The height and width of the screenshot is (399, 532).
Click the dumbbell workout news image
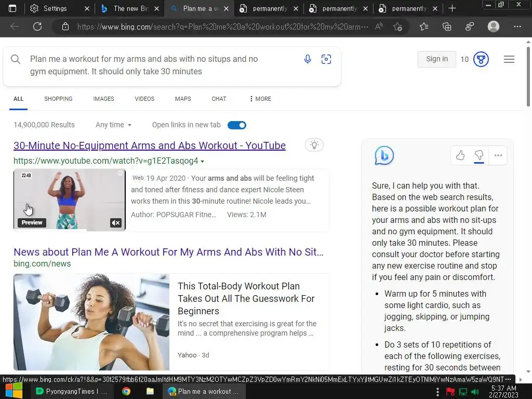[x=91, y=322]
